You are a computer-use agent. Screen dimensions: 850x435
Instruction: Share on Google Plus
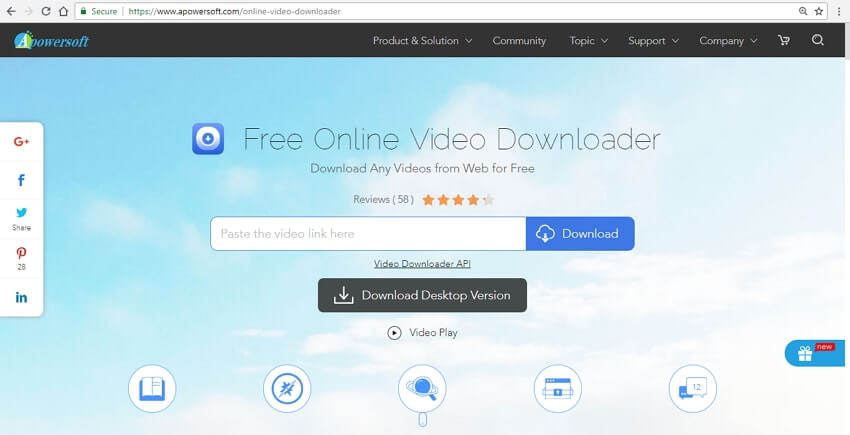click(21, 142)
